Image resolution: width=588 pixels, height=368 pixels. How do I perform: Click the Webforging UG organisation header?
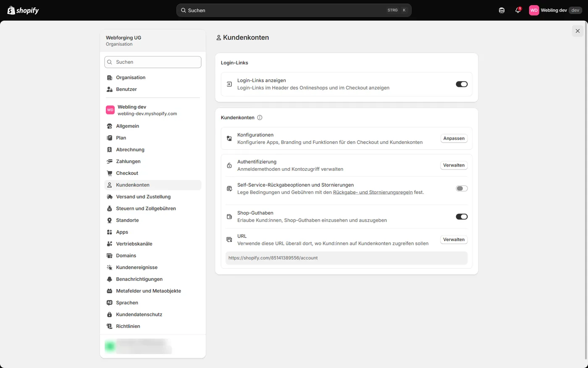click(x=153, y=41)
